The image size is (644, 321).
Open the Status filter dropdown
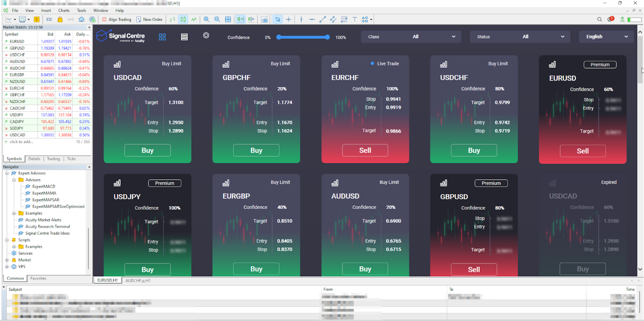[520, 37]
